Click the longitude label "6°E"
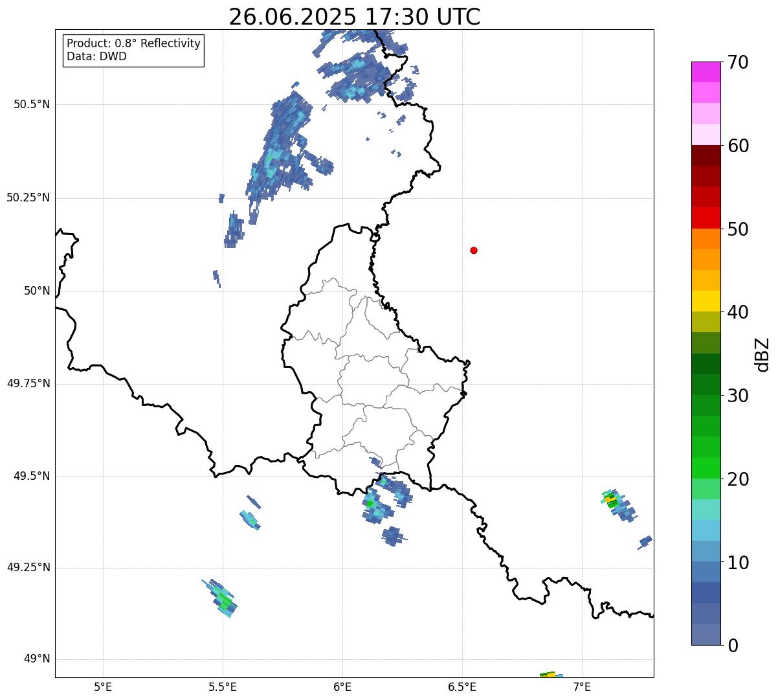 [342, 687]
